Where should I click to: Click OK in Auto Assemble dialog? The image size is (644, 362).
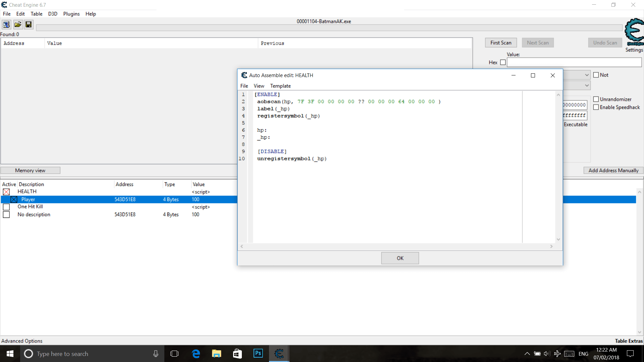coord(400,258)
